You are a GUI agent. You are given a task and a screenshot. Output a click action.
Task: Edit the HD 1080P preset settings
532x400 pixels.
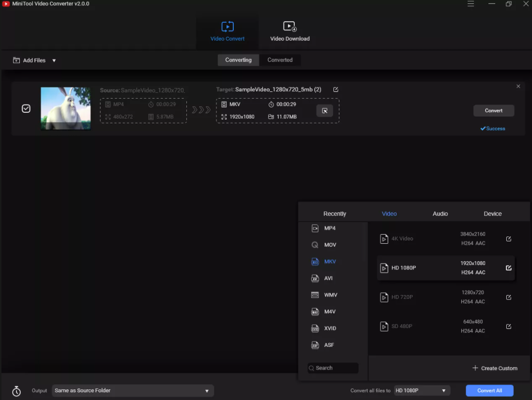point(508,268)
